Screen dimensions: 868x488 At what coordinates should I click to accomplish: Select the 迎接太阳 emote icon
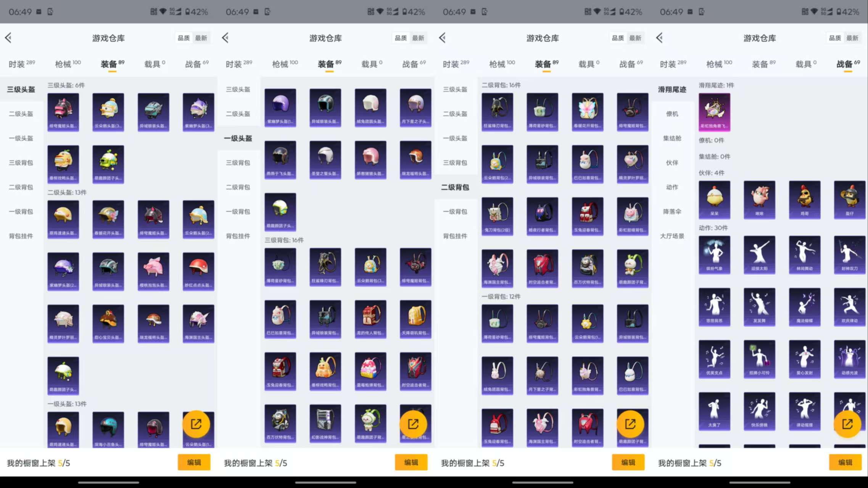pos(759,255)
